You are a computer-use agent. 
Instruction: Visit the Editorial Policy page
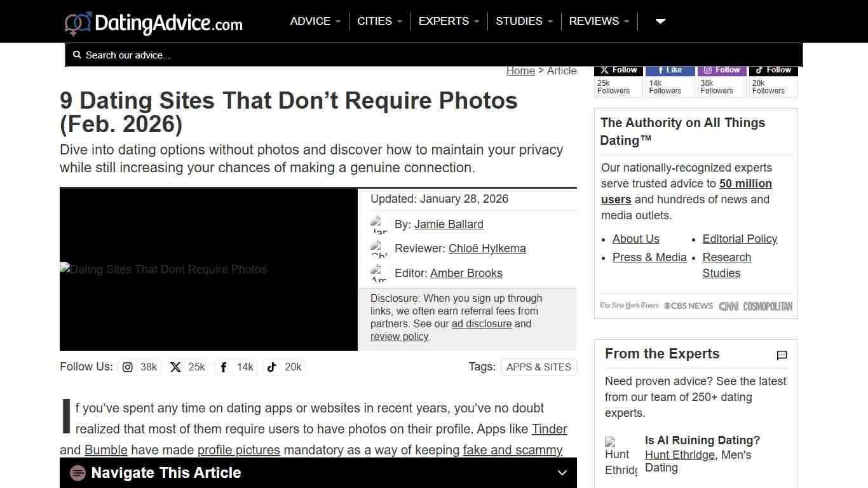click(x=739, y=239)
